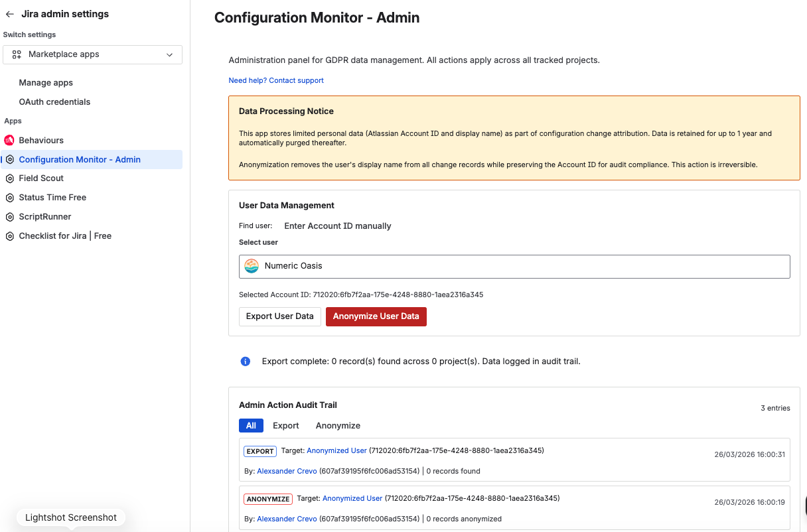Select the All tab in the audit trail
This screenshot has width=807, height=532.
[x=251, y=425]
